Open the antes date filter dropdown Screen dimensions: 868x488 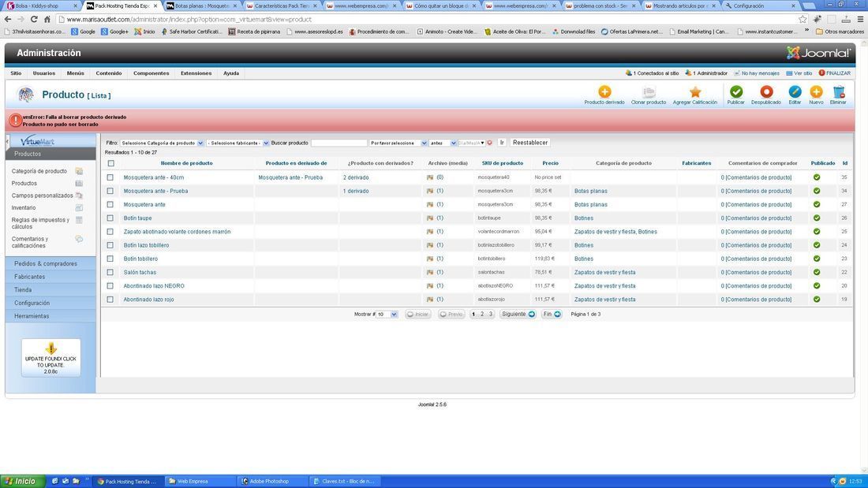pos(443,143)
